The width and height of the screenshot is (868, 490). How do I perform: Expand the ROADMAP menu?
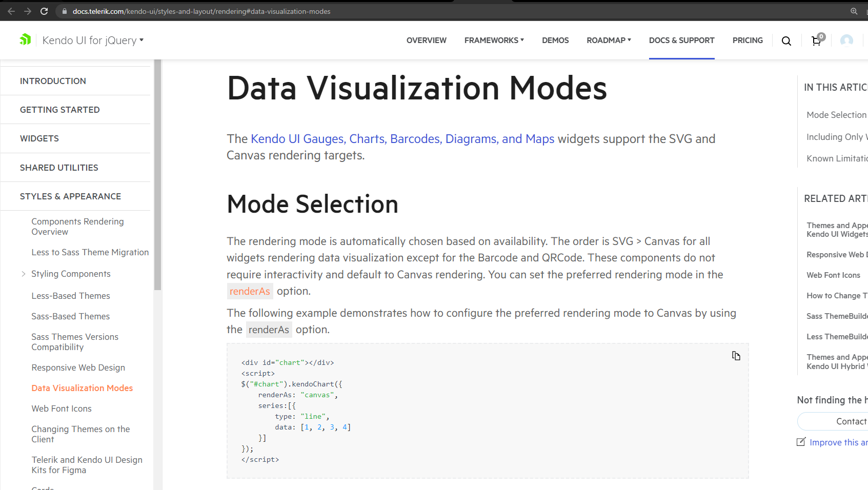(609, 40)
